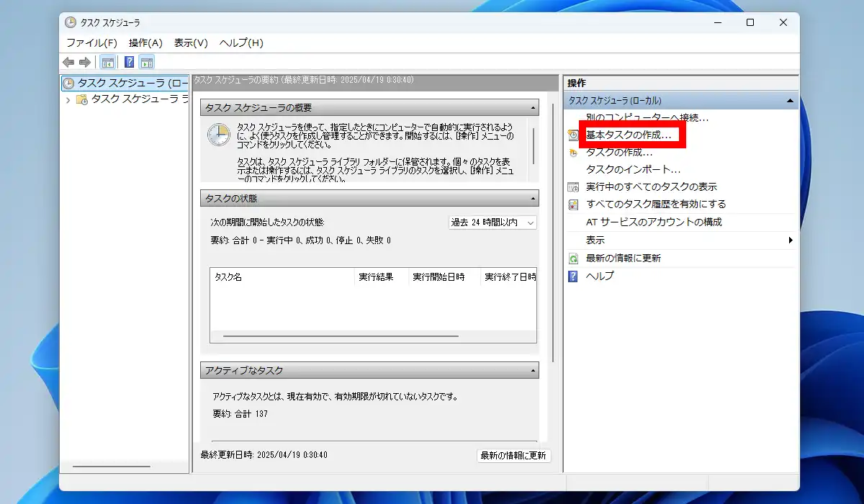The image size is (864, 504).
Task: Toggle the console tree pane icon
Action: pyautogui.click(x=107, y=62)
